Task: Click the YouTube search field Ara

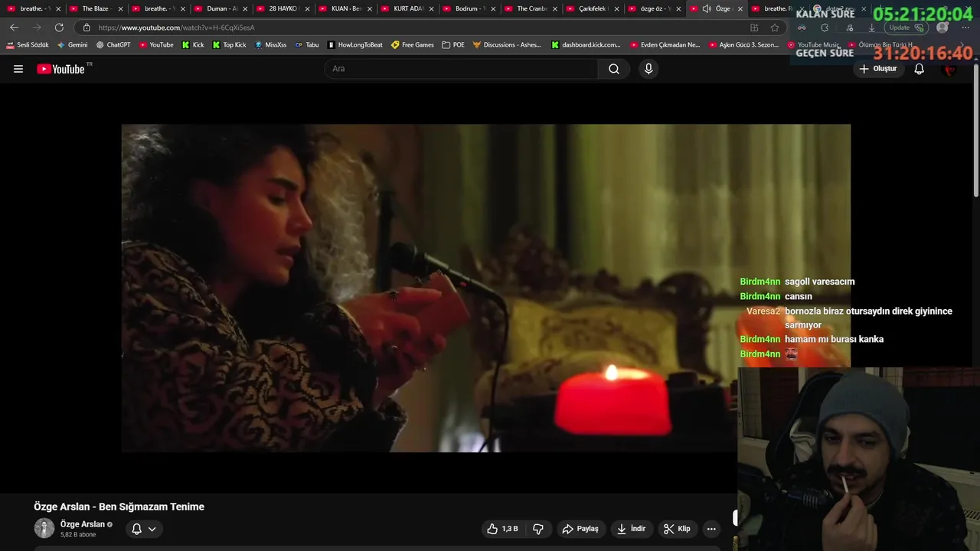Action: pyautogui.click(x=462, y=69)
